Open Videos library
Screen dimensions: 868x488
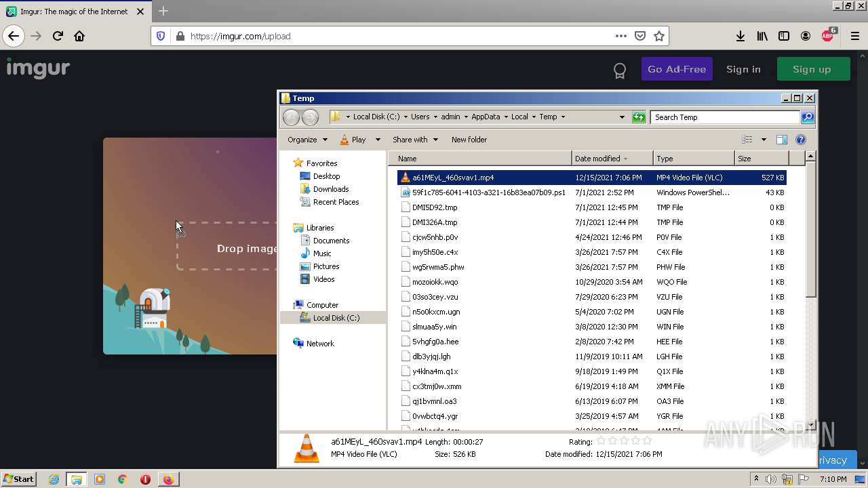(323, 279)
